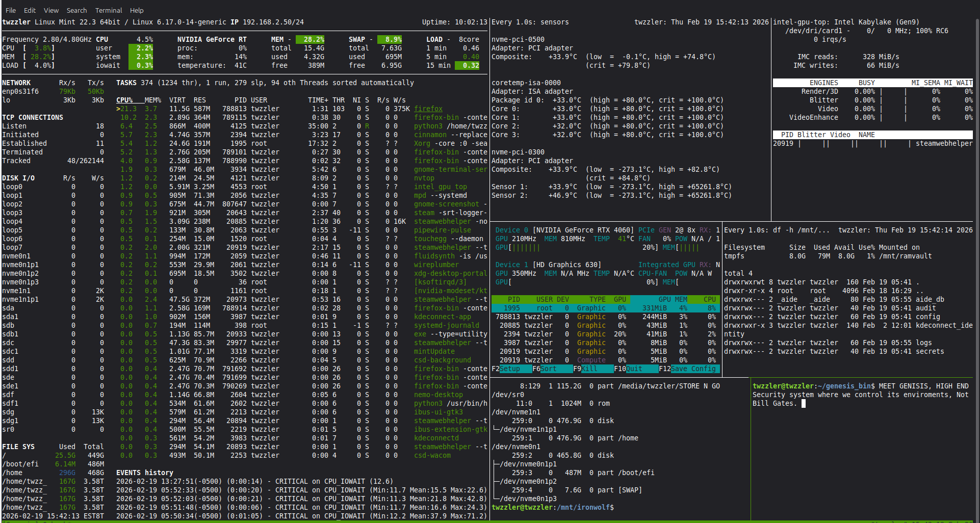Image resolution: width=980 pixels, height=523 pixels.
Task: Click the cinnamon --replace process entry
Action: [451, 135]
